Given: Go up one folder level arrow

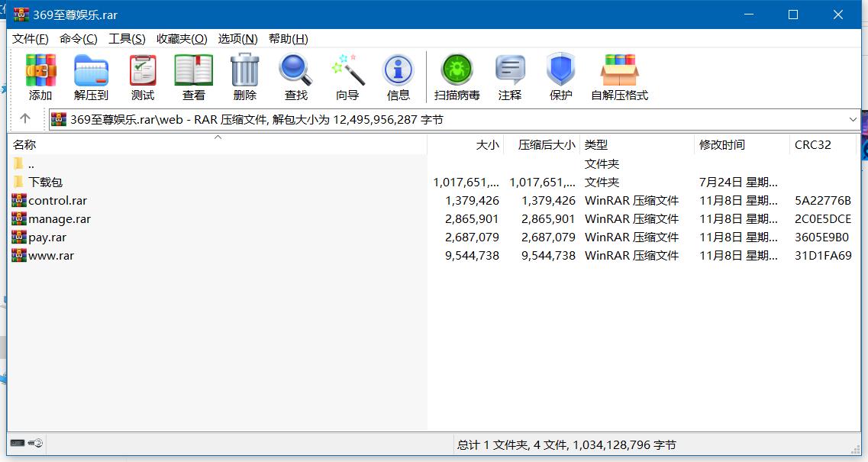Looking at the screenshot, I should coord(25,119).
